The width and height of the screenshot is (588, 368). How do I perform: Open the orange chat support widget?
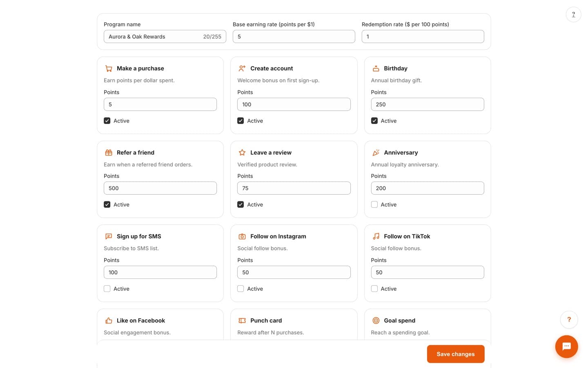pos(566,347)
